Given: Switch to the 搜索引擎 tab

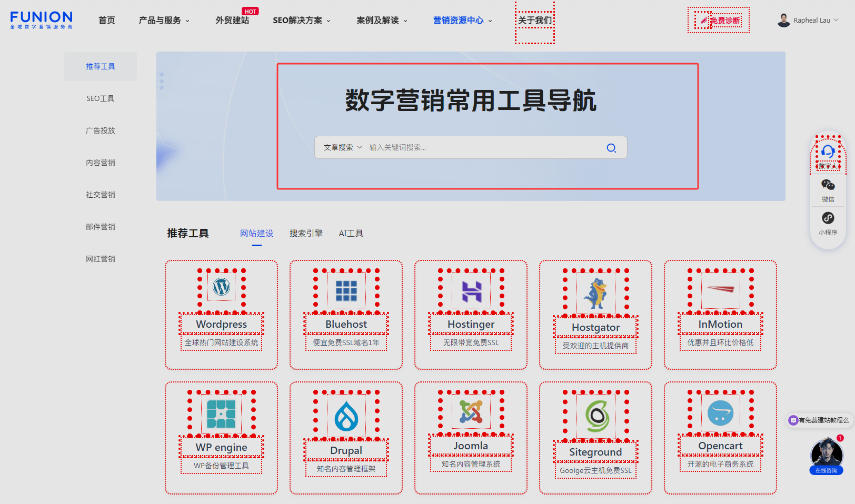Looking at the screenshot, I should (306, 234).
